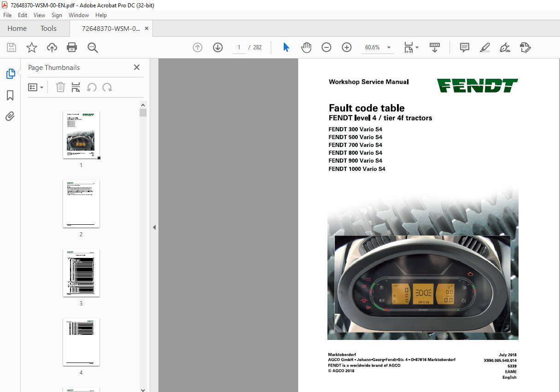Click the scrolling mode keyboard icon

435,47
